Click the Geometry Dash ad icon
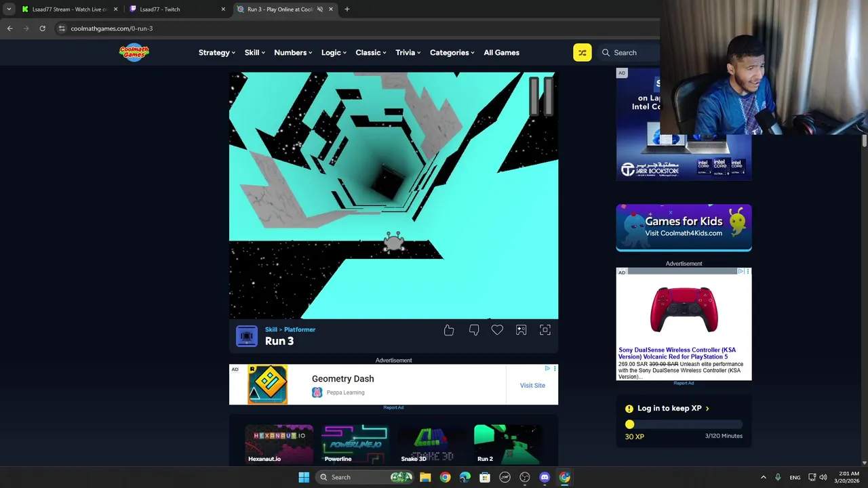 [267, 384]
